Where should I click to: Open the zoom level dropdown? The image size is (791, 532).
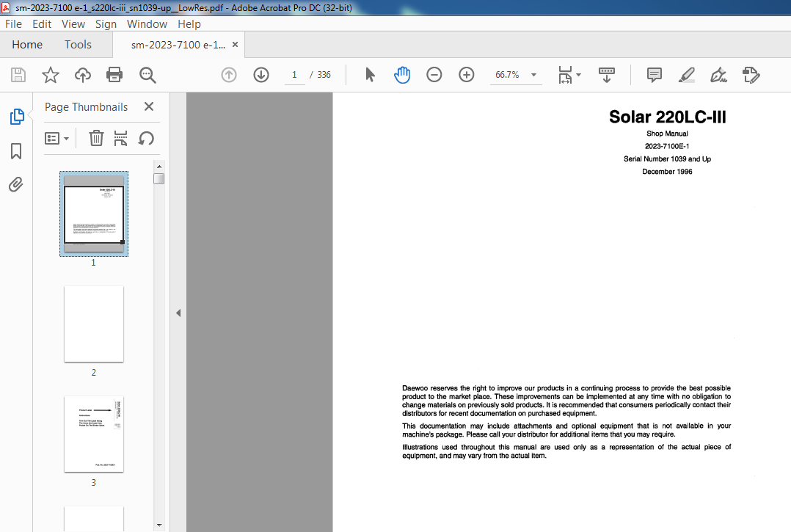[533, 75]
